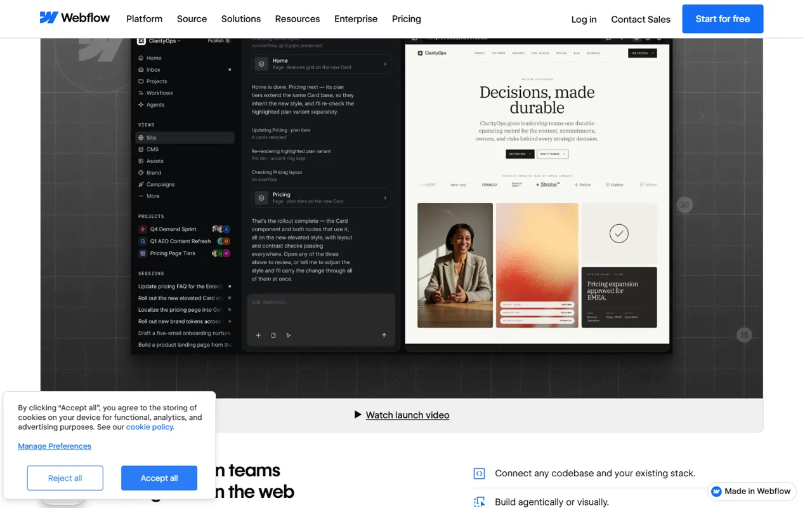This screenshot has width=812, height=508.
Task: Open the Solutions menu in the top navigation
Action: 241,19
